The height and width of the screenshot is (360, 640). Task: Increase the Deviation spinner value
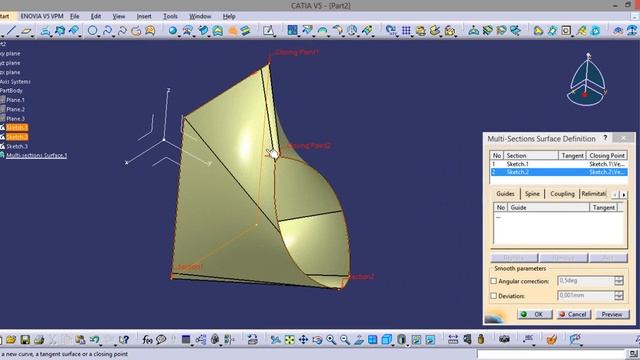619,293
